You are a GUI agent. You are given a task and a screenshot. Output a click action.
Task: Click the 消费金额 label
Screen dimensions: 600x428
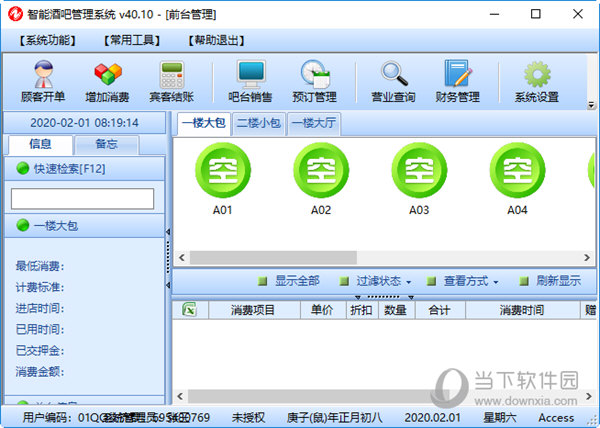(40, 371)
